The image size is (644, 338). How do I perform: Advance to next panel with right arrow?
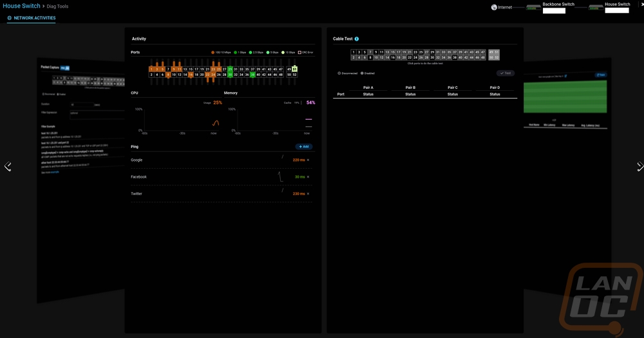pyautogui.click(x=639, y=166)
